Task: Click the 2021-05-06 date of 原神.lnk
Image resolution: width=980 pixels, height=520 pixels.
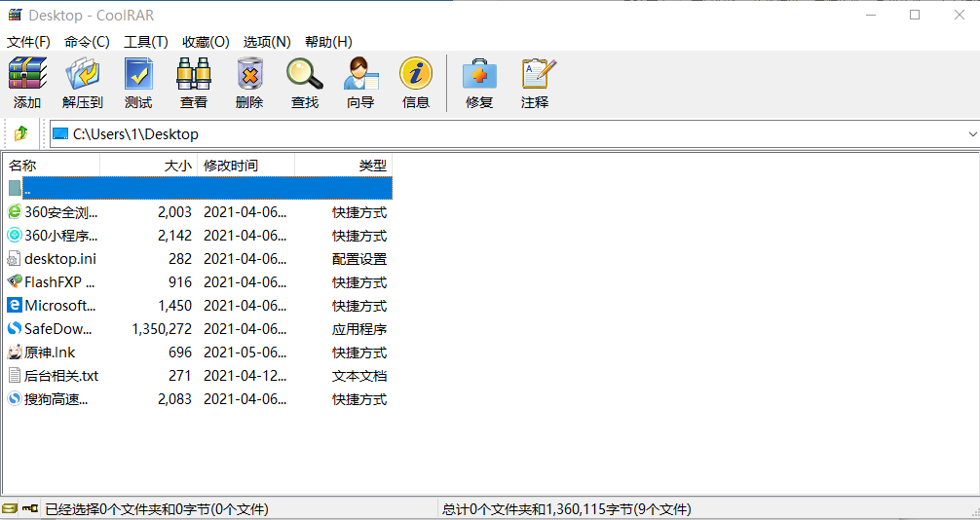Action: (x=245, y=352)
